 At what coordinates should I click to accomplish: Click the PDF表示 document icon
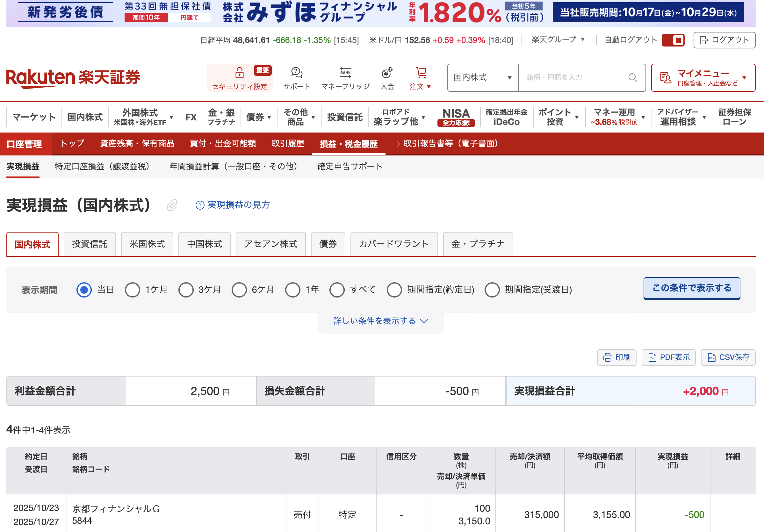(652, 357)
